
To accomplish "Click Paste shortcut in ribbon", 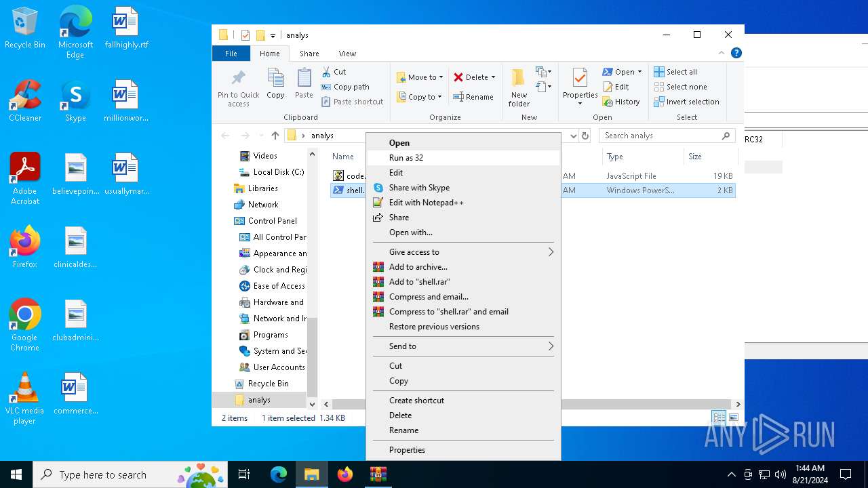I will pos(353,102).
